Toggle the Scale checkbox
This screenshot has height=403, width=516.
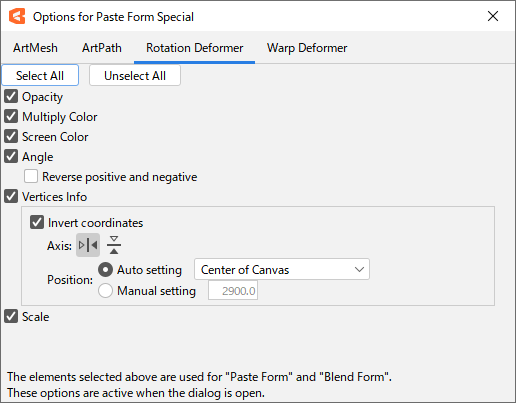tap(11, 316)
